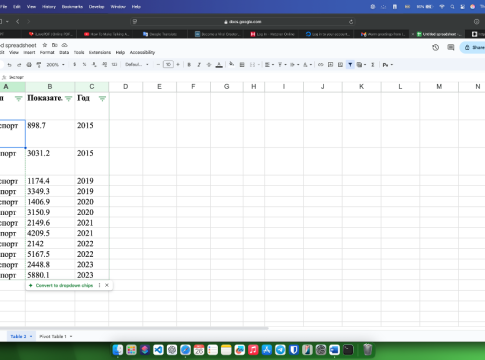
Task: Toggle strikethrough formatting
Action: (x=209, y=65)
